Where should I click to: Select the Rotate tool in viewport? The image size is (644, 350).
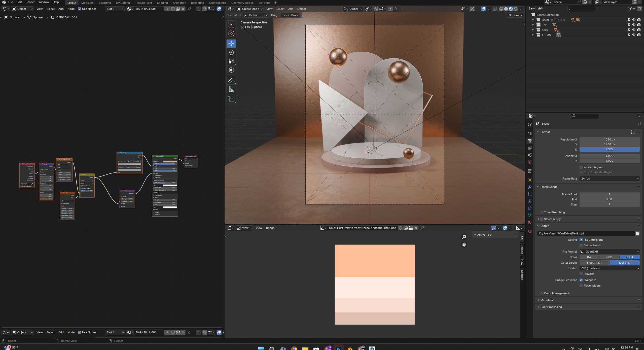[x=231, y=52]
